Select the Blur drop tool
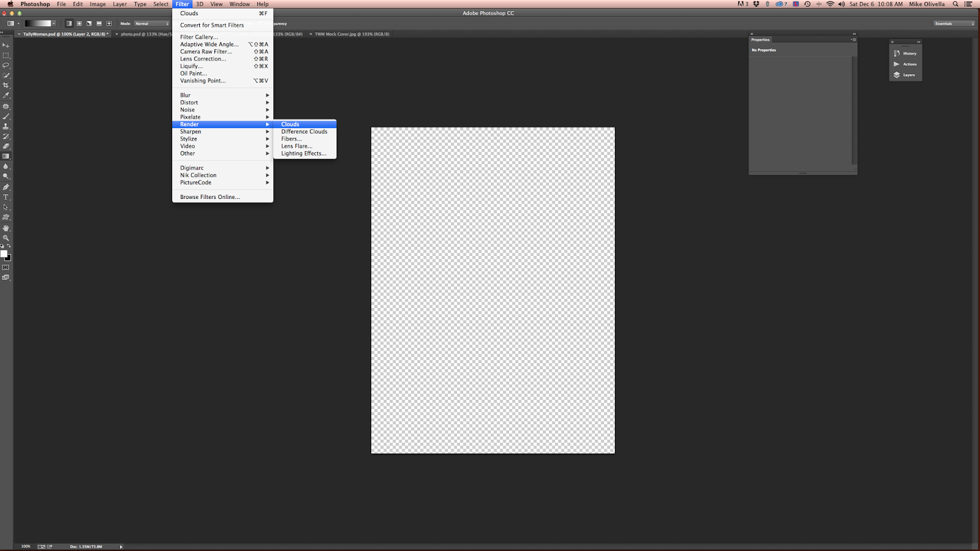980x551 pixels. coord(6,167)
